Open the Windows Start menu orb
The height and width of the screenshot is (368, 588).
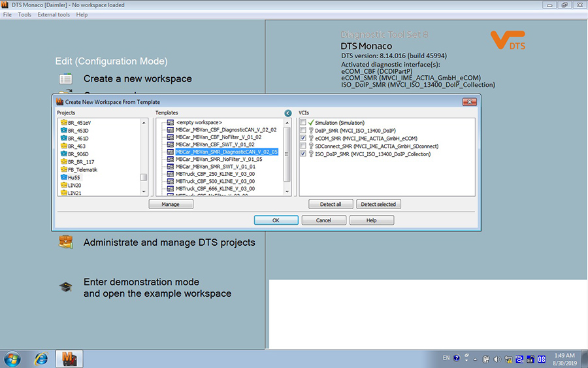[x=13, y=359]
